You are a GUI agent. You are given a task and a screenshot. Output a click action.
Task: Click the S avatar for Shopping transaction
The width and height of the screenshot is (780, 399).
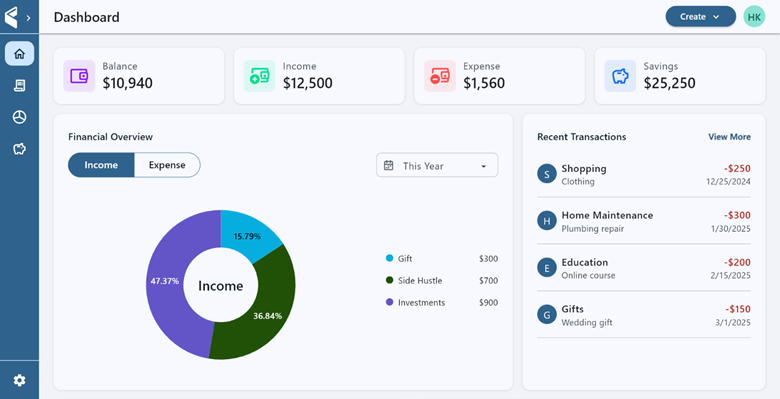tap(547, 174)
